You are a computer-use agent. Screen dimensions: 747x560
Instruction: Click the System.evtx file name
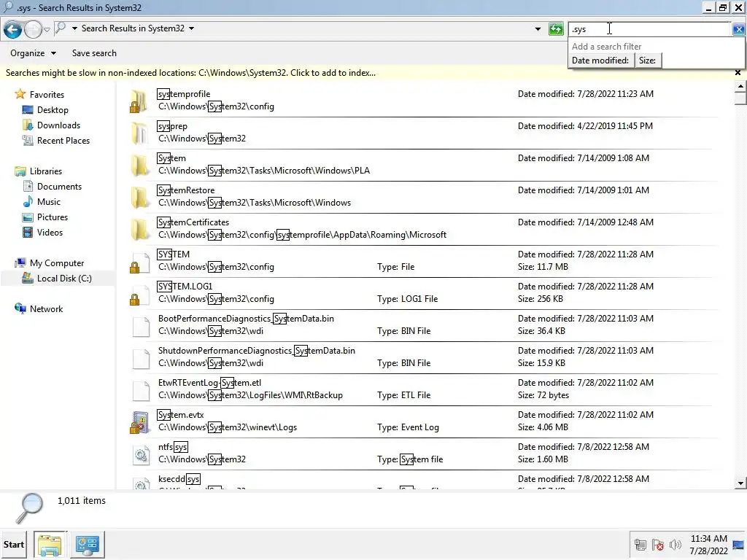(181, 415)
